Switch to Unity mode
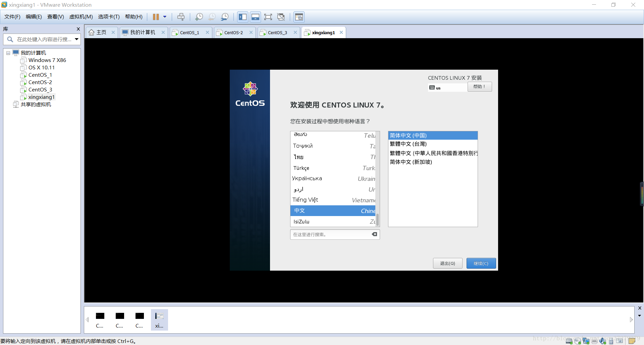 281,17
